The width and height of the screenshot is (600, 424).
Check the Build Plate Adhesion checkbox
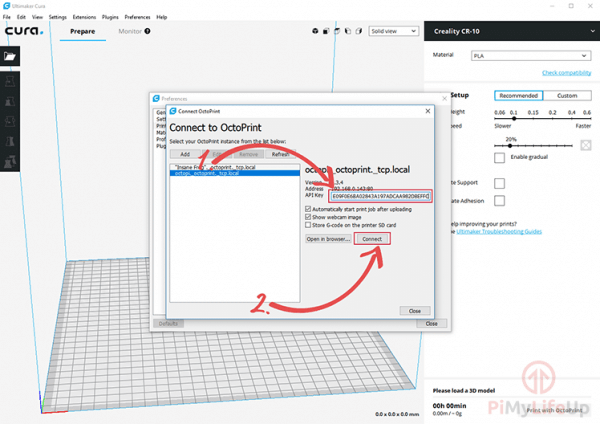pos(499,201)
